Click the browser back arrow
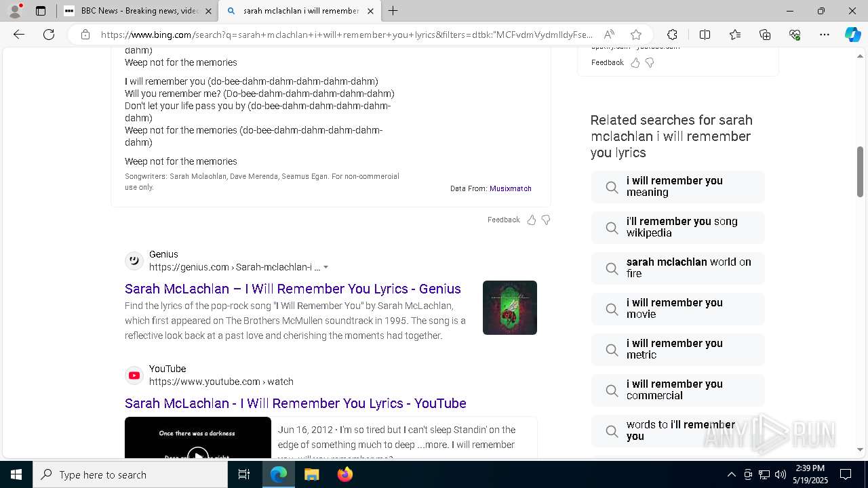Viewport: 868px width, 488px height. click(x=19, y=35)
